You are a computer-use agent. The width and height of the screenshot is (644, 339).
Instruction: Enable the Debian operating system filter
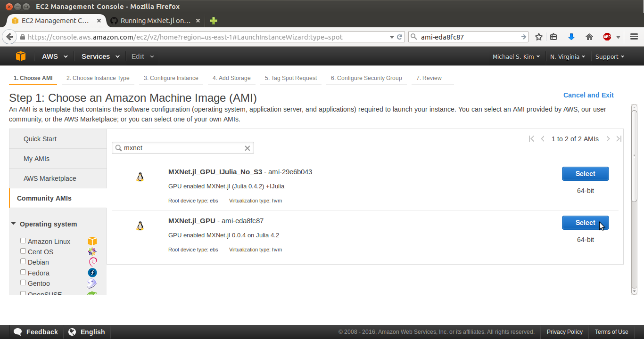[23, 261]
